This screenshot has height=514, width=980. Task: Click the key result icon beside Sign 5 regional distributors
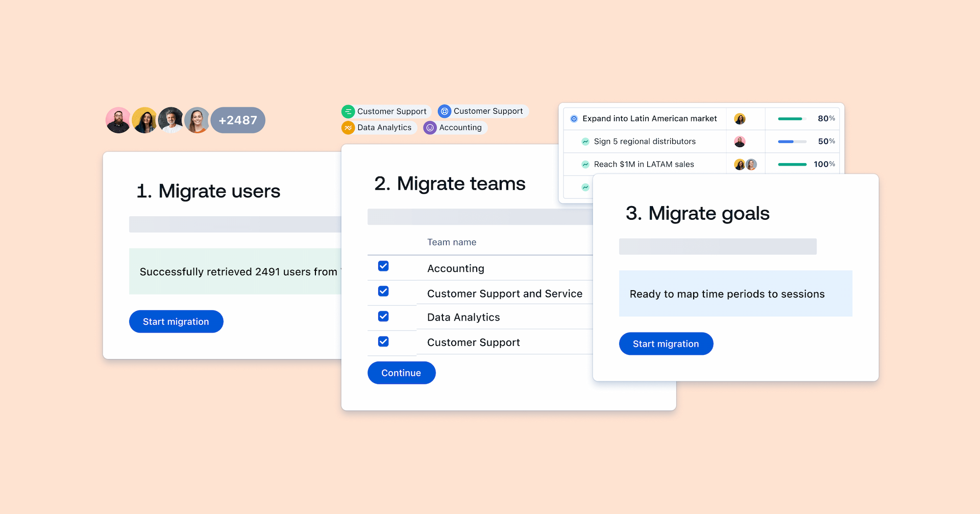click(585, 142)
